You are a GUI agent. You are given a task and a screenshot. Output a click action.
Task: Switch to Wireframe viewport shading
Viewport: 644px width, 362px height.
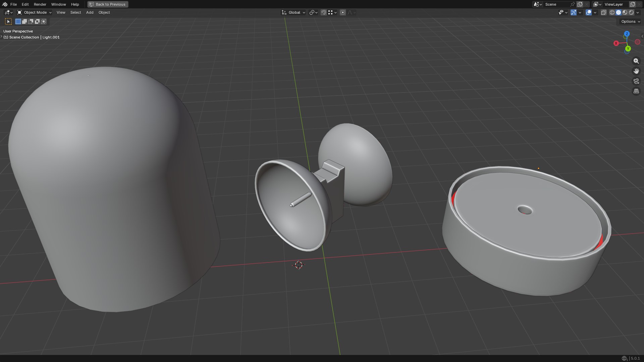612,12
